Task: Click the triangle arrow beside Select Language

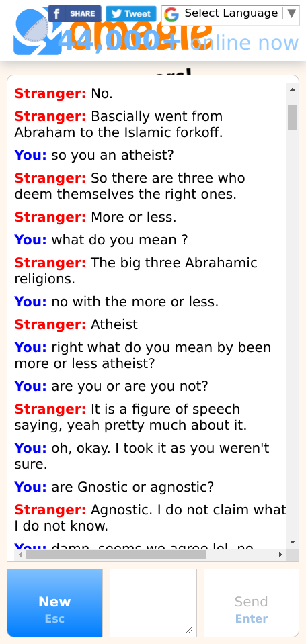Action: tap(291, 13)
